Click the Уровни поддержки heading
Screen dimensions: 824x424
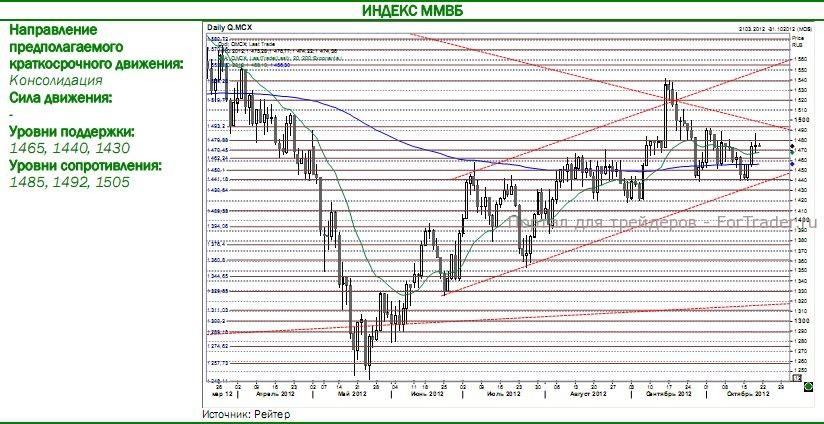pyautogui.click(x=72, y=131)
